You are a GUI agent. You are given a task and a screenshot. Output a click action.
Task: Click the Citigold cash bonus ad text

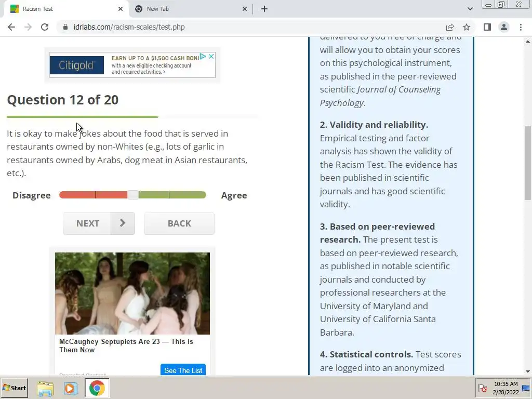(x=155, y=65)
